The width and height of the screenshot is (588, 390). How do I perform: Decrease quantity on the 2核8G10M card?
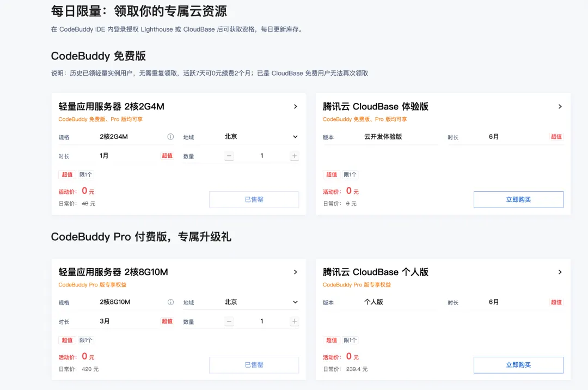coord(229,321)
